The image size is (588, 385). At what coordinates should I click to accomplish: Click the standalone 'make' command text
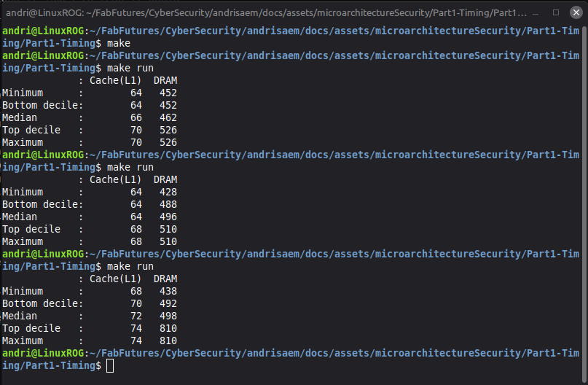tap(119, 43)
